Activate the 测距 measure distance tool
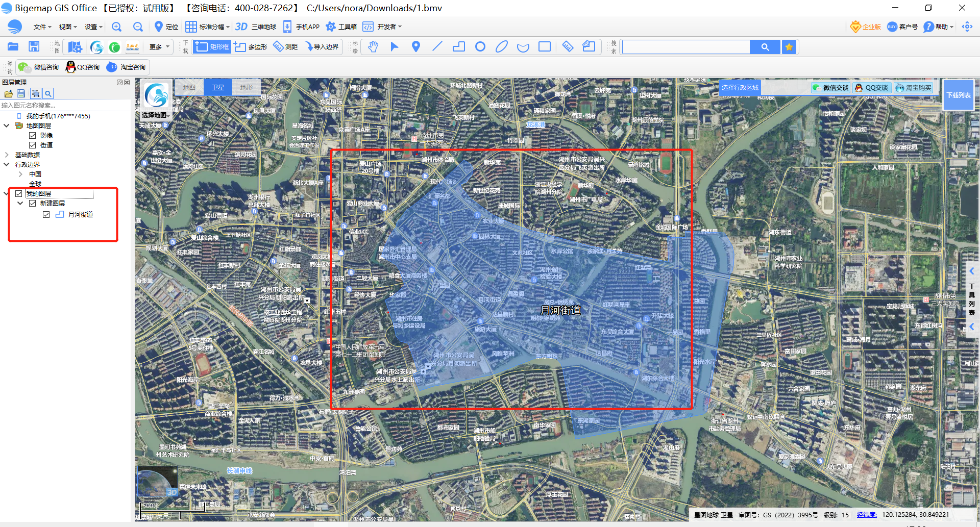 pyautogui.click(x=286, y=47)
